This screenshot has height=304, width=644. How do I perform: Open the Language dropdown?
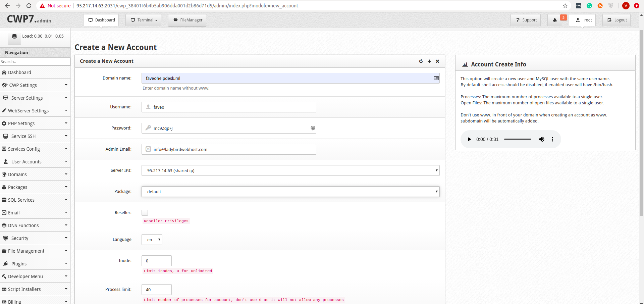click(x=152, y=240)
